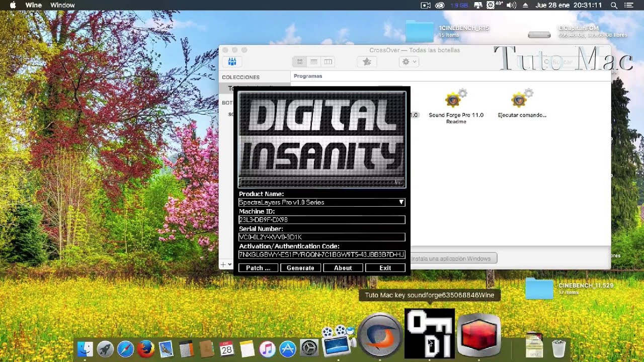
Task: Click Exit to close the keygen
Action: 385,268
